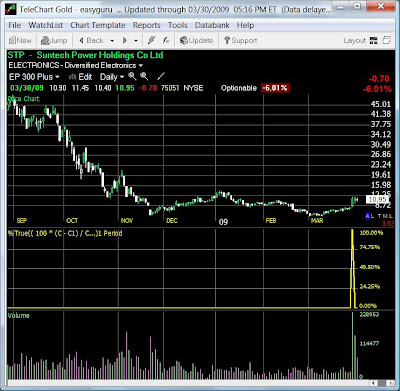Screen dimensions: 400x391
Task: Click the STP Suntech Power Holdings title
Action: pos(86,55)
